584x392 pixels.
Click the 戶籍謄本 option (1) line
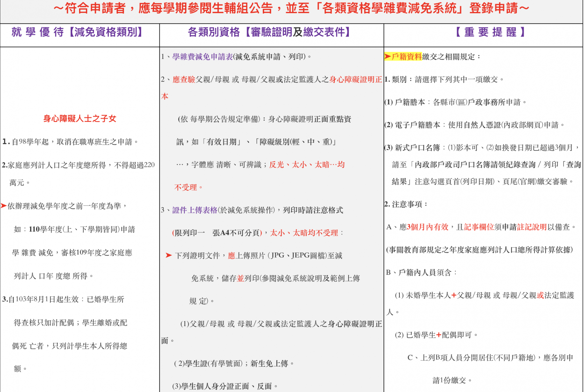tap(455, 102)
